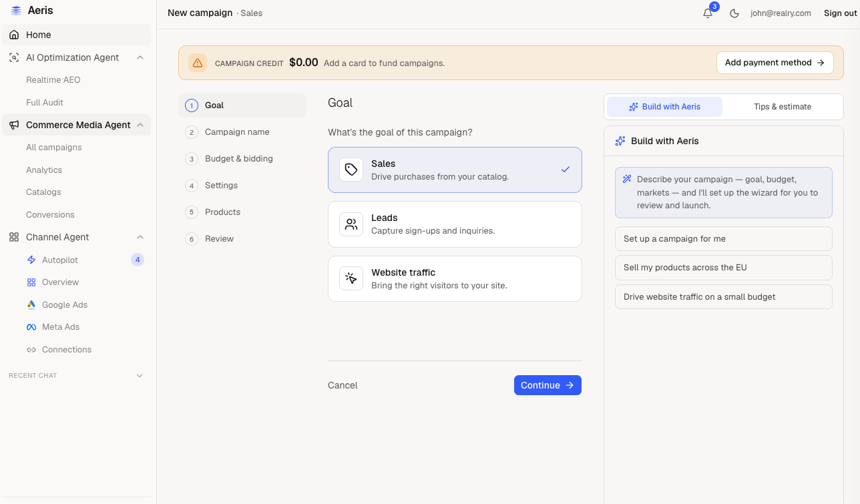The height and width of the screenshot is (504, 860).
Task: Open Google Ads icon in sidebar
Action: [31, 304]
